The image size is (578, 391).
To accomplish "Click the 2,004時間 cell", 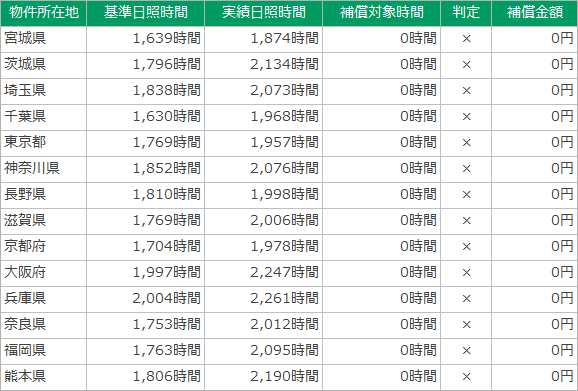I will pos(146,299).
